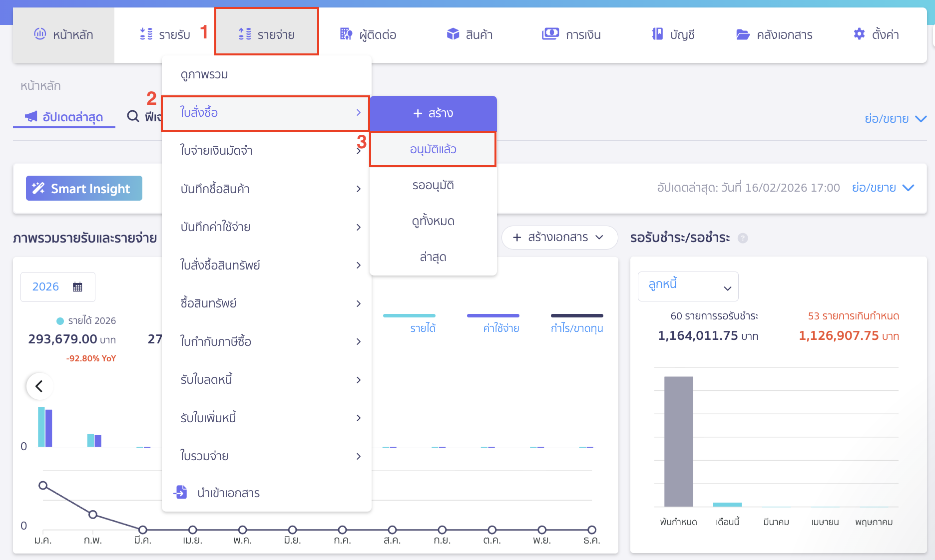Click the Smart Insight button

(x=84, y=188)
